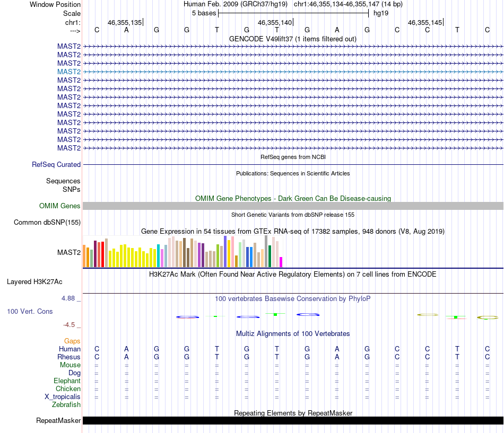Click the chr1:46,355,134-46,355,147 (14 bp) coordinates text
This screenshot has width=504, height=433.
coord(348,4)
